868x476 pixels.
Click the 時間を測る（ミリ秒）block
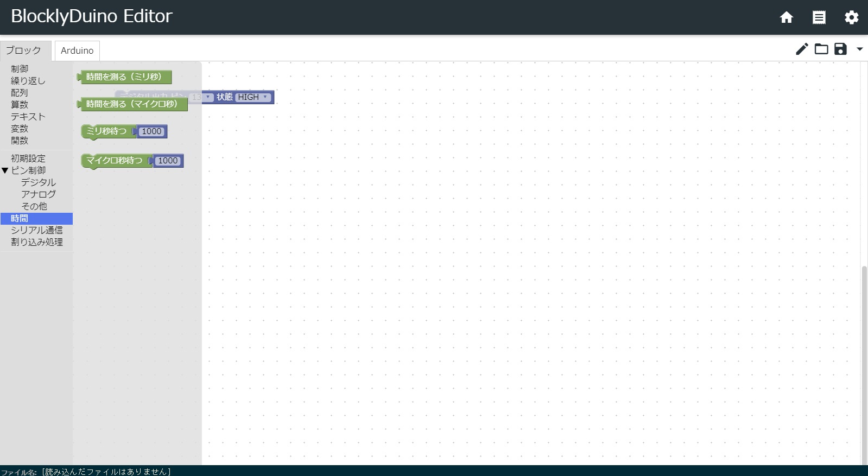124,77
